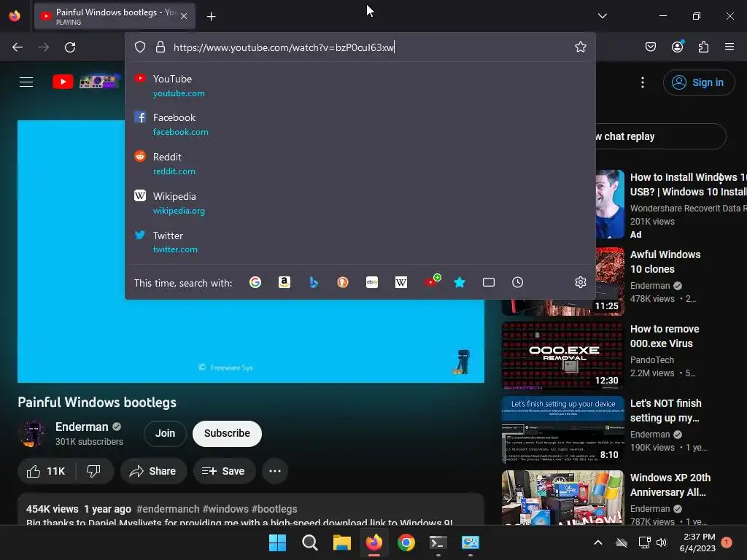Open the Enderman channel name link

(x=82, y=427)
